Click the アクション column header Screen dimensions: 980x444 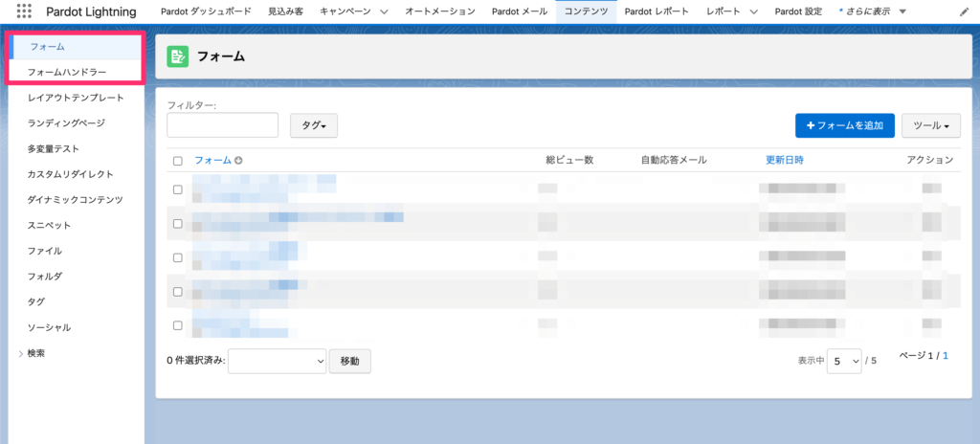(930, 160)
